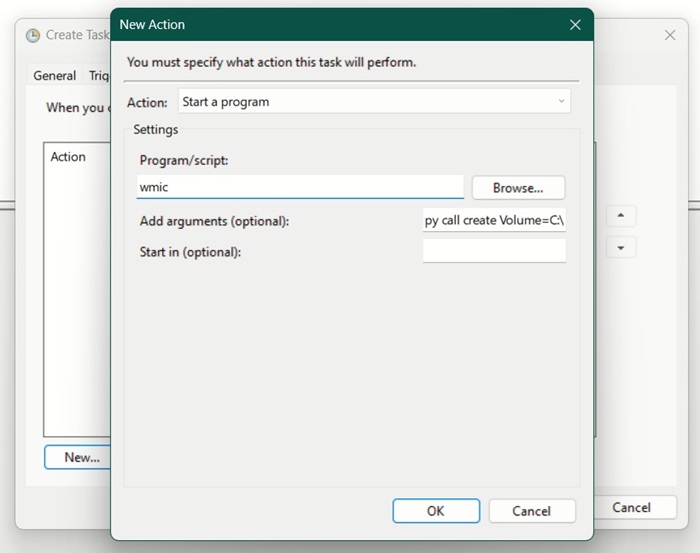Move action up with the up arrow
Screen dimensions: 700x553
coord(621,216)
